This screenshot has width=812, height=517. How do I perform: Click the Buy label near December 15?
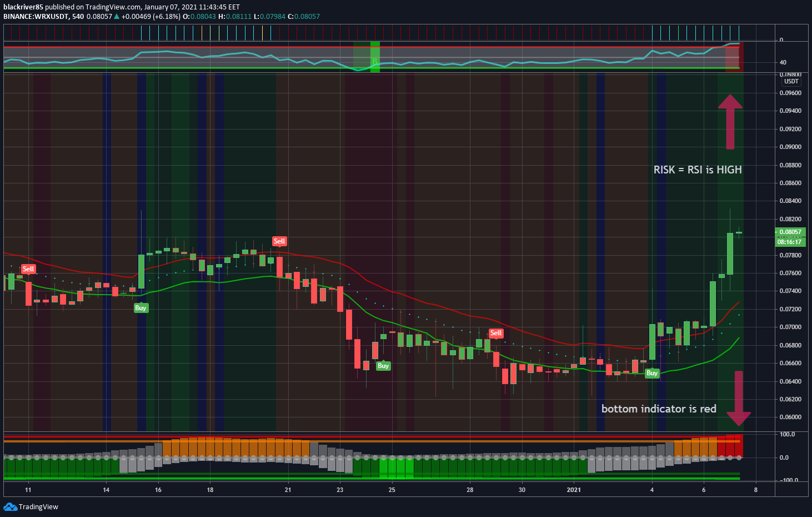[141, 308]
